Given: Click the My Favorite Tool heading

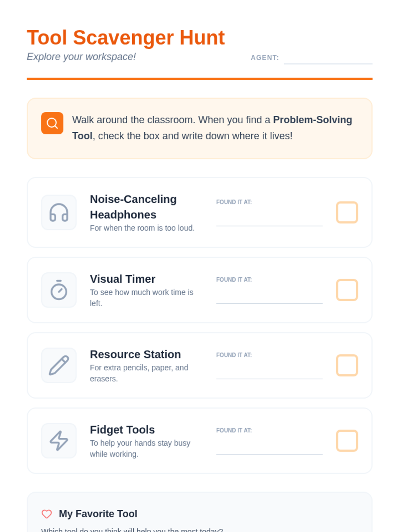Looking at the screenshot, I should [98, 514].
